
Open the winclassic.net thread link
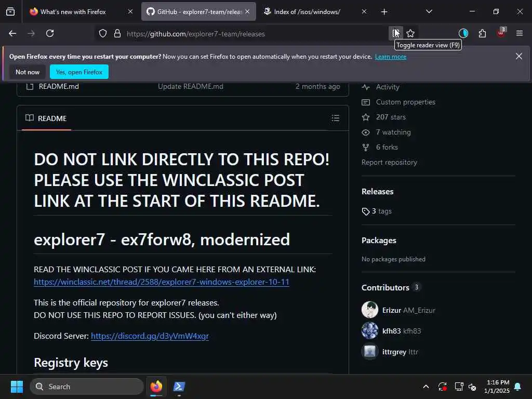(x=162, y=282)
